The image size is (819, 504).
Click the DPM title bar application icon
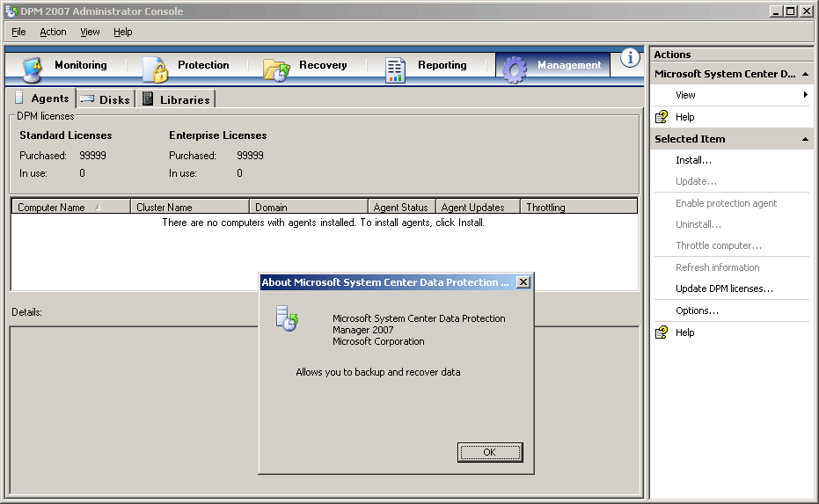pyautogui.click(x=11, y=11)
